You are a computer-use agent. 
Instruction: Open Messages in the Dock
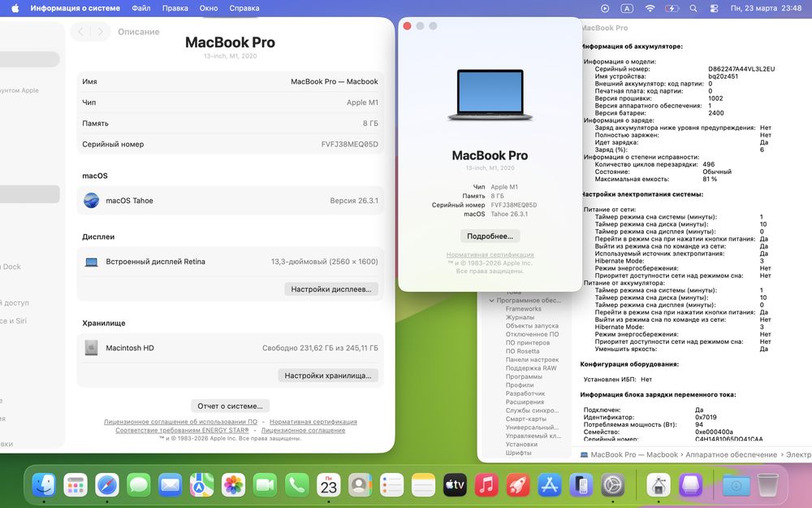(x=139, y=485)
